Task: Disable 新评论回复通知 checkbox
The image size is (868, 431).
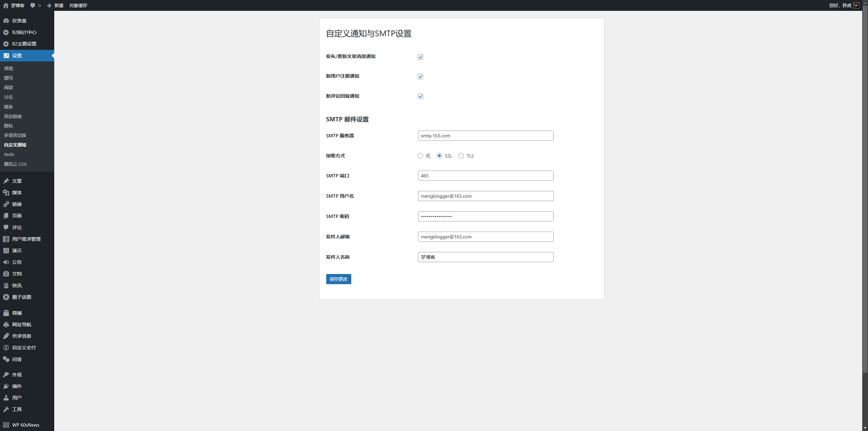Action: pyautogui.click(x=420, y=96)
